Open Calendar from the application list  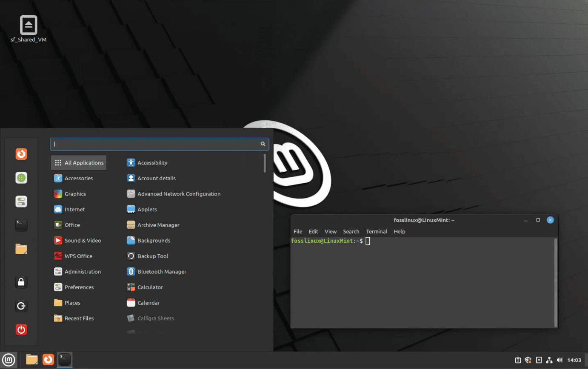pos(143,303)
